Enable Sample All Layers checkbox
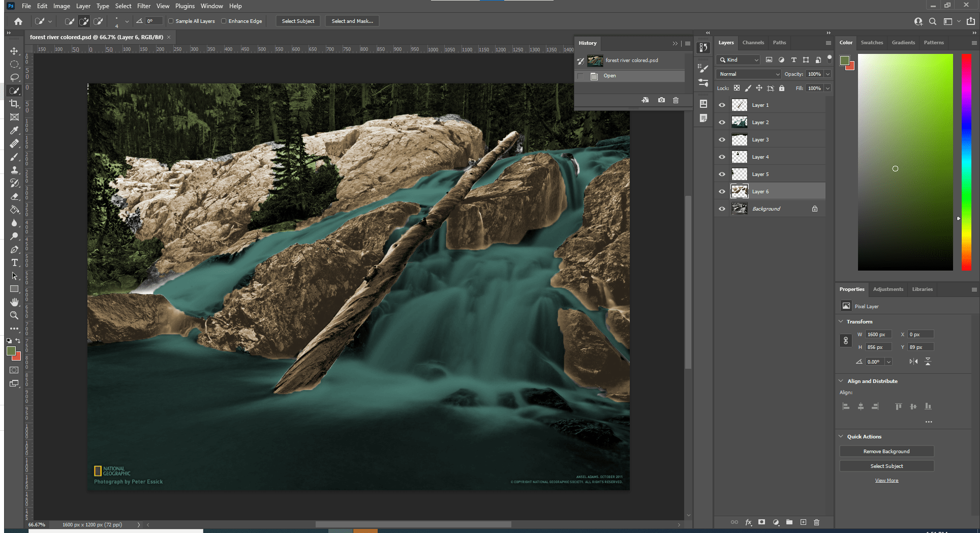Image resolution: width=980 pixels, height=533 pixels. (171, 21)
